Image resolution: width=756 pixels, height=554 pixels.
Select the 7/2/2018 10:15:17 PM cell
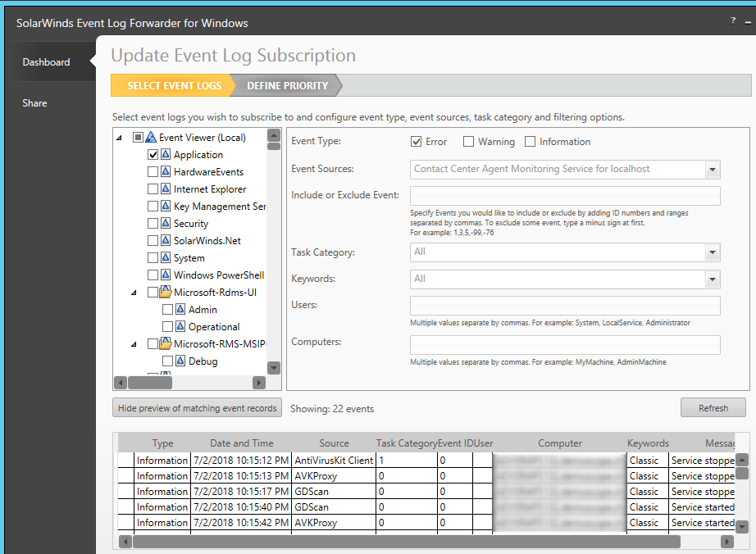pyautogui.click(x=241, y=492)
